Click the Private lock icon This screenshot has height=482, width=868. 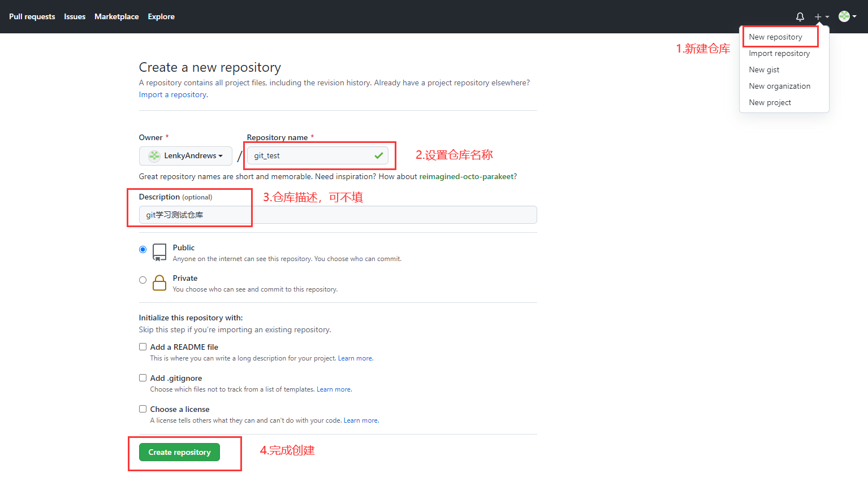tap(159, 283)
